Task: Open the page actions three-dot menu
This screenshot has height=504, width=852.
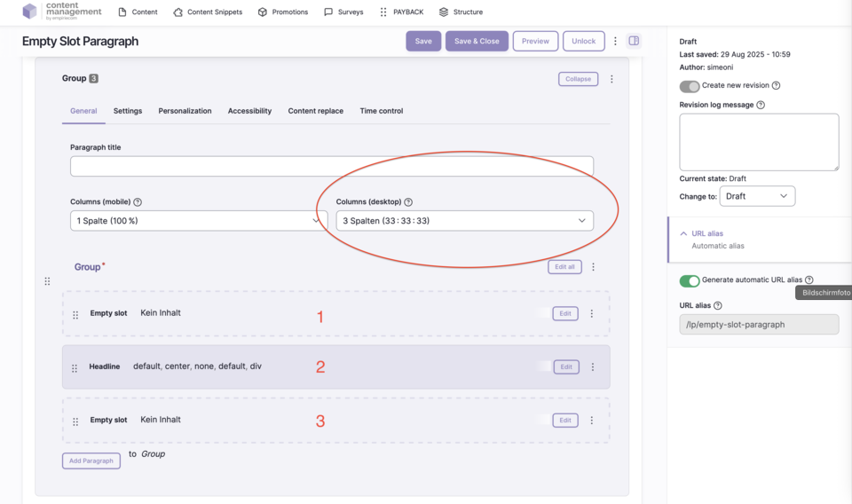Action: coord(615,41)
